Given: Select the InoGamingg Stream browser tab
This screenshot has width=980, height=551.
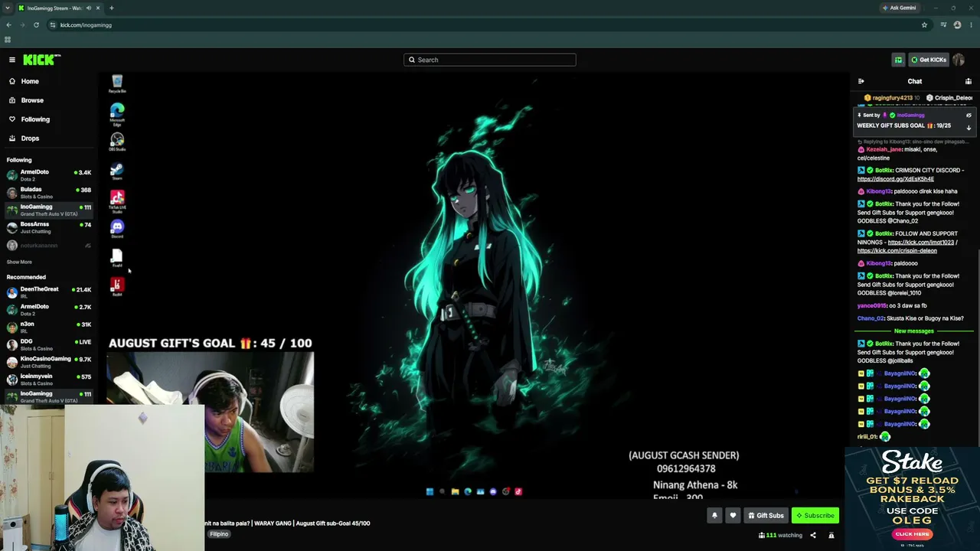Looking at the screenshot, I should tap(60, 8).
